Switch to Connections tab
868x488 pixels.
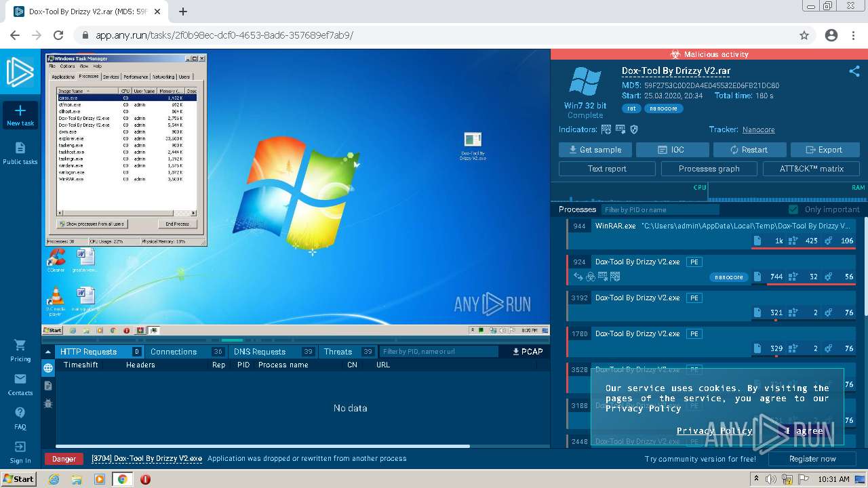187,352
